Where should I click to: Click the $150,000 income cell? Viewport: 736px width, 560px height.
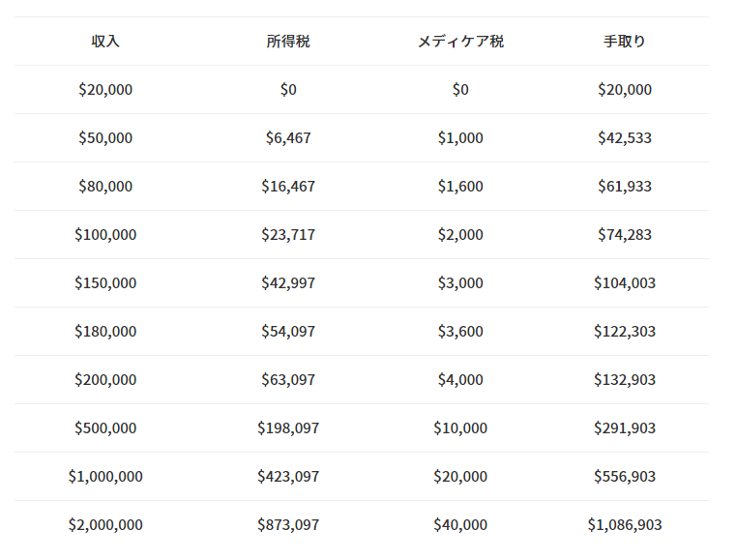point(105,283)
